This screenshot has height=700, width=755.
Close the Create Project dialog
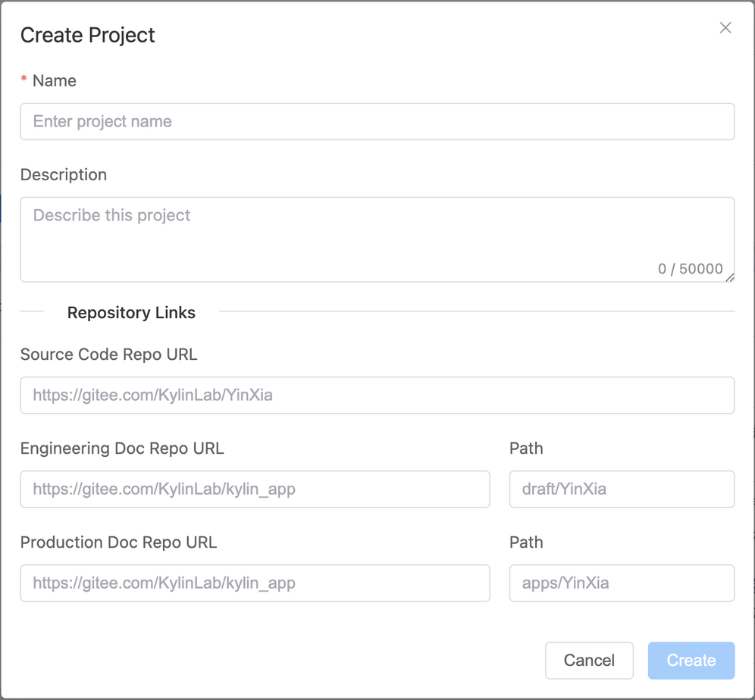pyautogui.click(x=725, y=28)
